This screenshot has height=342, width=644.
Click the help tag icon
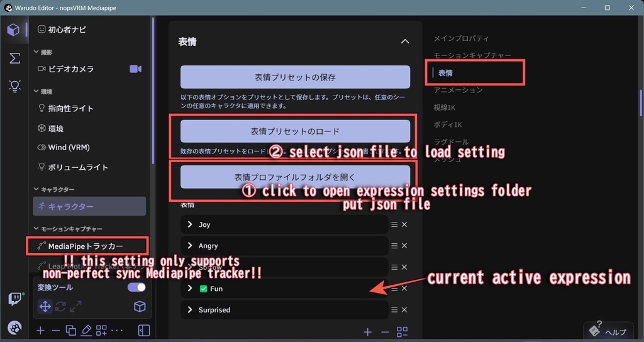pos(595,329)
